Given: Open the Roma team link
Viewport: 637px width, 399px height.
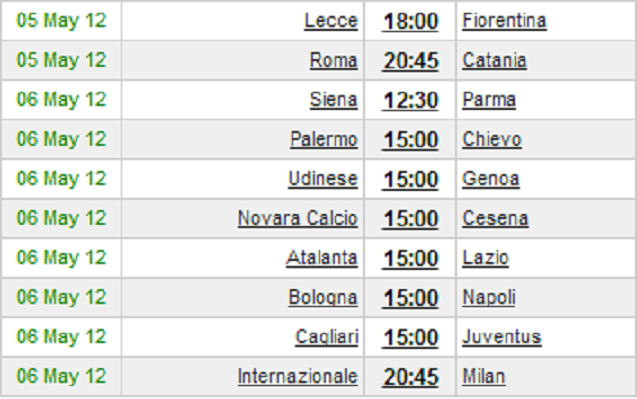Looking at the screenshot, I should [x=334, y=60].
